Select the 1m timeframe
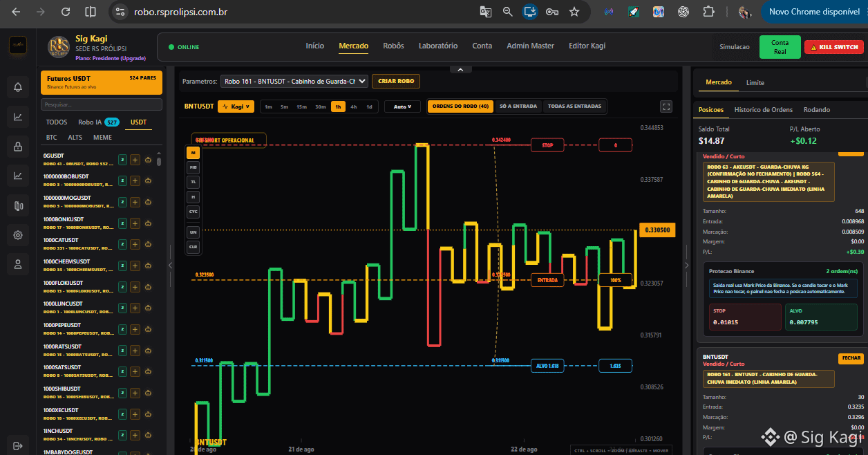 267,106
